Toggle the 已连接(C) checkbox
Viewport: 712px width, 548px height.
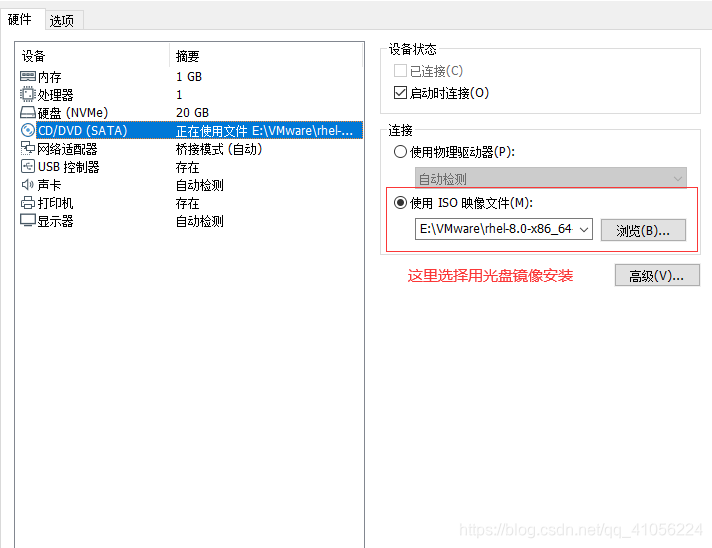[x=400, y=71]
